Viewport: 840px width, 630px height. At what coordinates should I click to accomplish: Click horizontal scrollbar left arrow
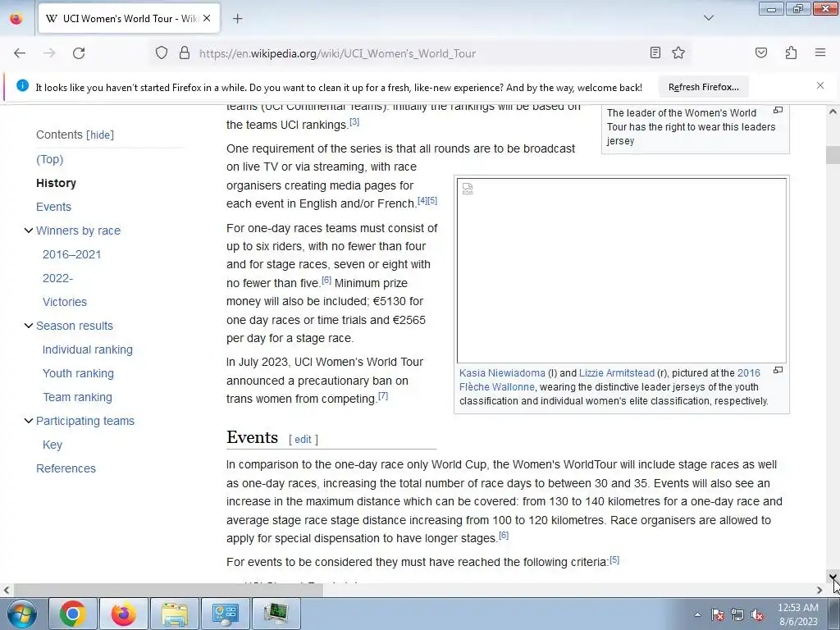[x=6, y=590]
